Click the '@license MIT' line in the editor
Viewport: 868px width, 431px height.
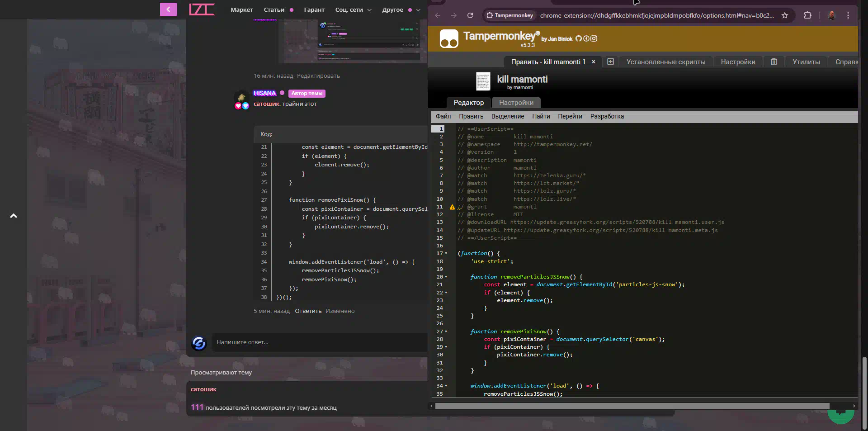tap(491, 214)
